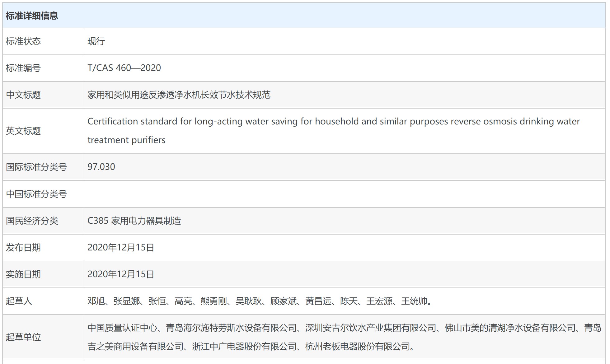The width and height of the screenshot is (610, 364).
Task: Click the 标准详细信息 header
Action: [x=32, y=16]
